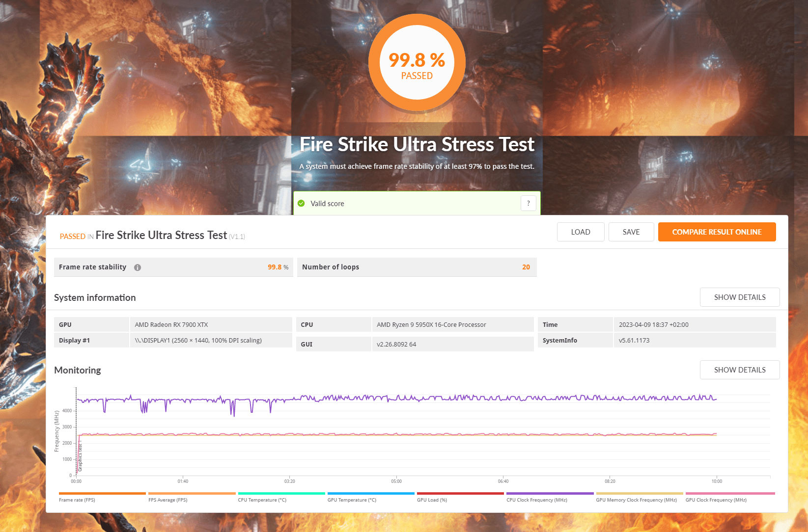Image resolution: width=808 pixels, height=532 pixels.
Task: Click the 99.8 % PASSED score circle
Action: coord(417,62)
